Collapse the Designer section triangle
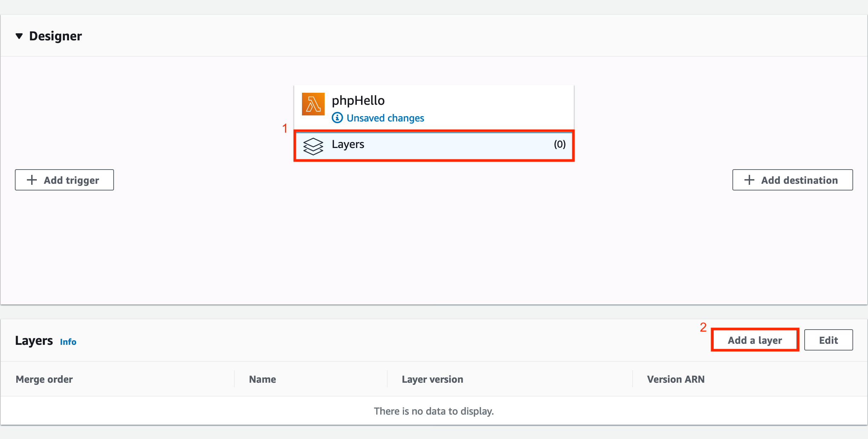Viewport: 868px width, 439px height. pyautogui.click(x=19, y=36)
